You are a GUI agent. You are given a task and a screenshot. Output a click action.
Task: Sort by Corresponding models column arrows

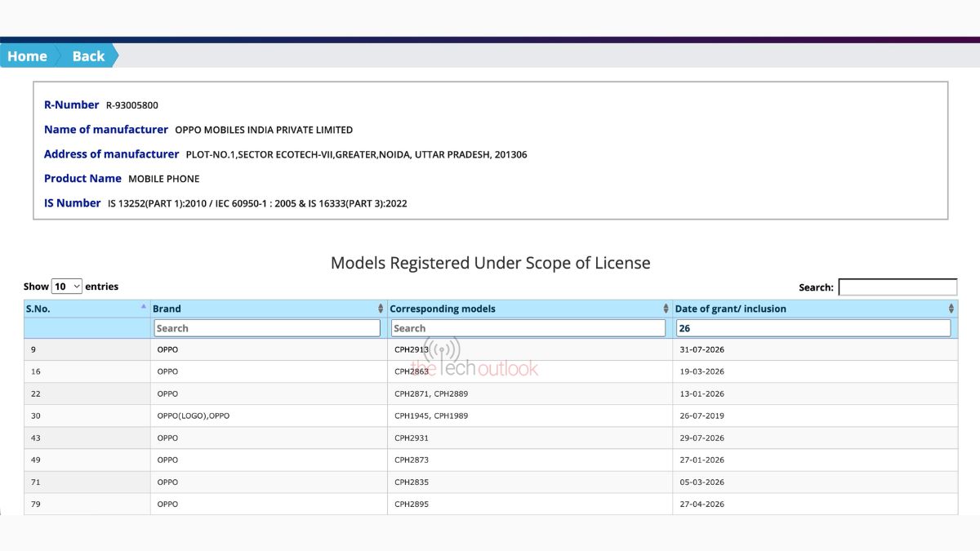point(666,309)
